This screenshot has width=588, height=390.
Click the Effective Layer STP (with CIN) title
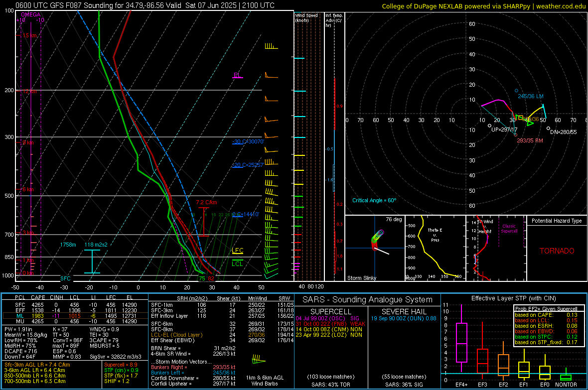(x=514, y=298)
